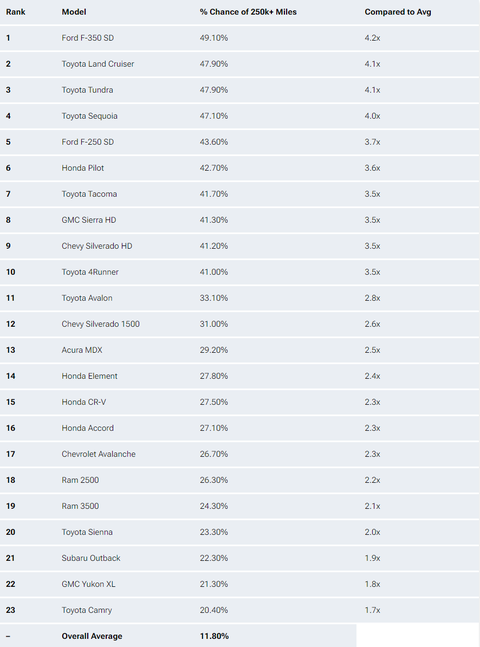This screenshot has width=480, height=647.
Task: Click the Toyota 4Runner entry
Action: 90,272
